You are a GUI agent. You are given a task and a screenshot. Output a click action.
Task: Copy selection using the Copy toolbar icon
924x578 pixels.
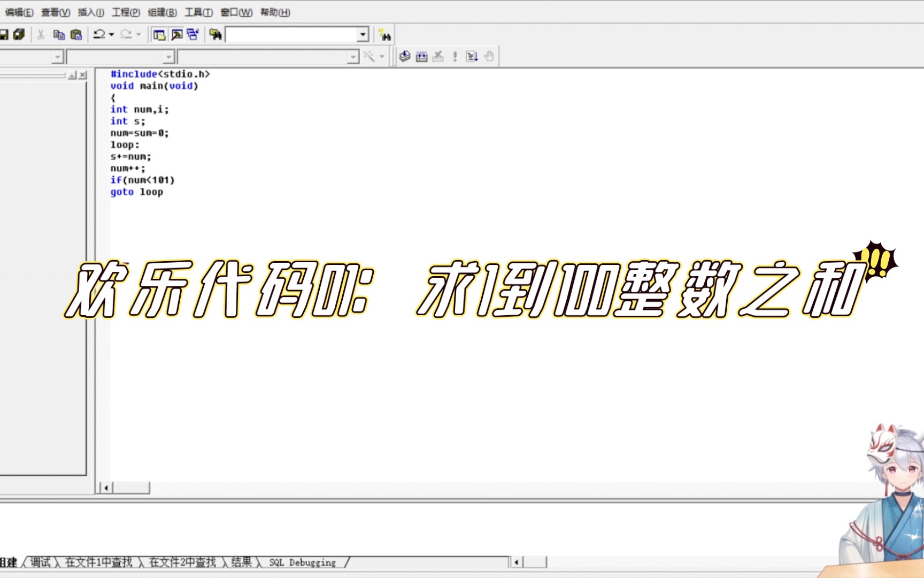tap(58, 34)
